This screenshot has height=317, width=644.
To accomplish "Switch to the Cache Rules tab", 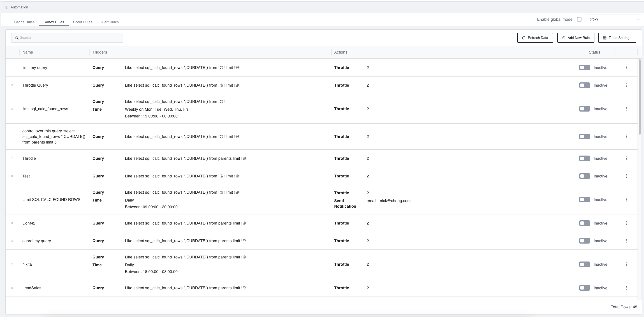I will [24, 22].
